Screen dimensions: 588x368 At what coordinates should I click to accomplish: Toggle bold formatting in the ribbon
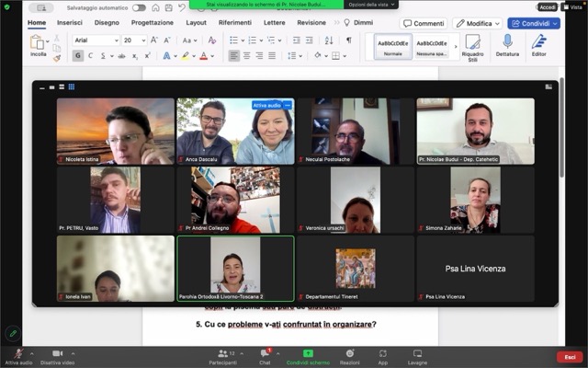pos(78,55)
